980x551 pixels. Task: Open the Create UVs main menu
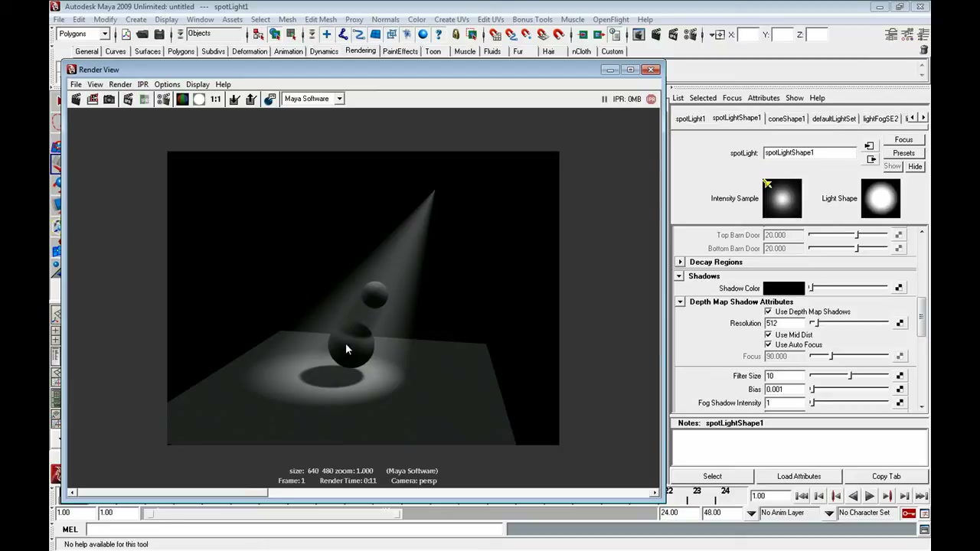coord(452,19)
